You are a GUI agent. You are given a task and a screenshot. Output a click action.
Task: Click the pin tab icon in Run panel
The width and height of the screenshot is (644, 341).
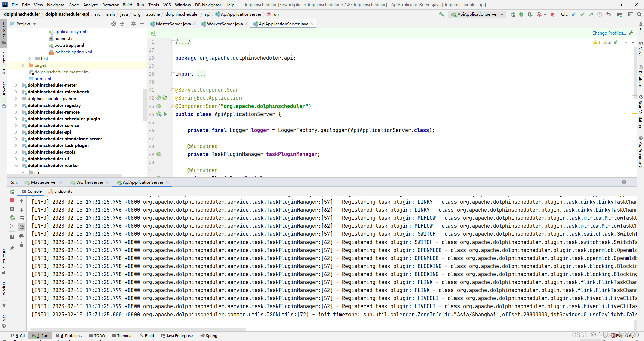click(12, 248)
